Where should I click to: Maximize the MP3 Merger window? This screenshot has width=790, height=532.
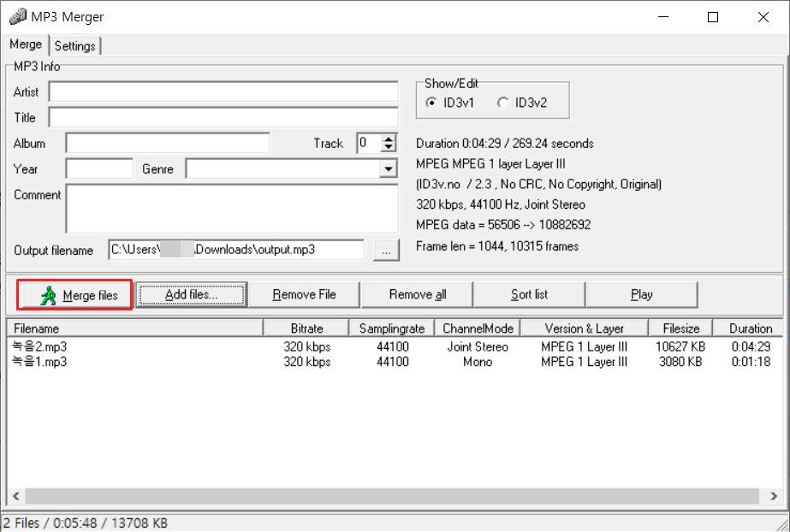713,16
